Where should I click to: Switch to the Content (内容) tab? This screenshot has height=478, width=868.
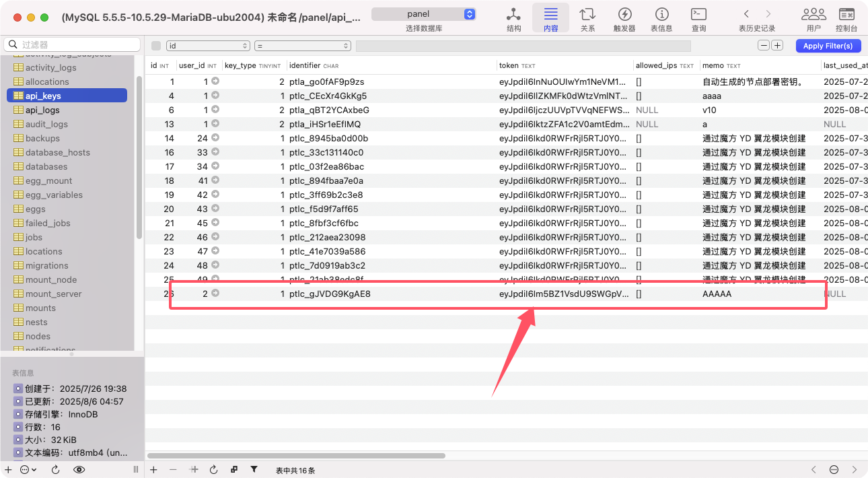pos(550,18)
